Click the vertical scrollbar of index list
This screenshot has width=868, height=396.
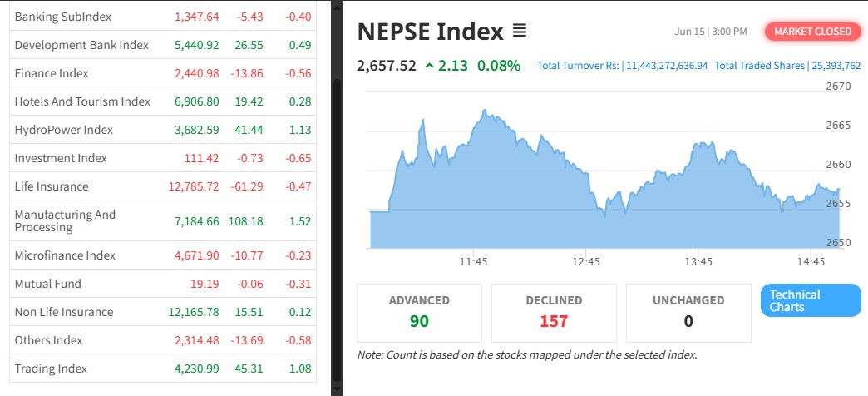pyautogui.click(x=337, y=208)
